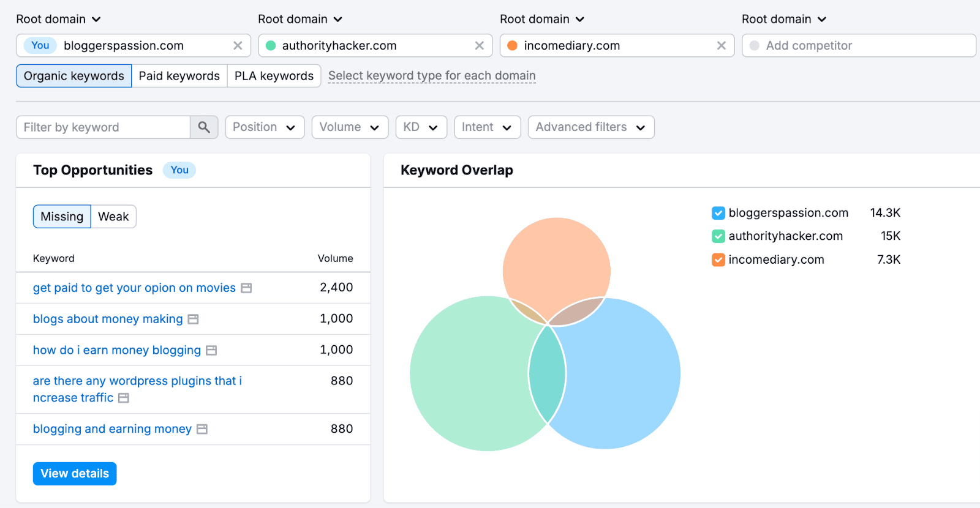Viewport: 980px width, 508px height.
Task: Expand the Position filter dropdown
Action: 265,127
